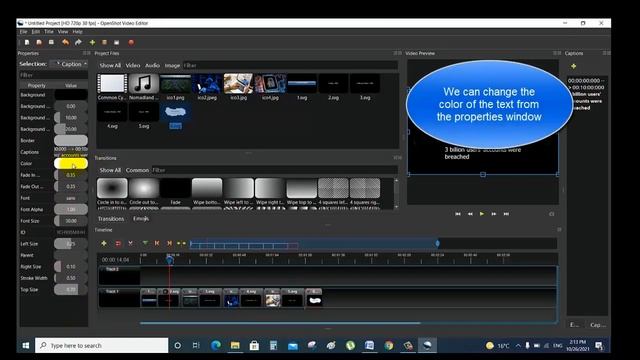Viewport: 640px width, 360px height.
Task: Click the Open Project toolbar icon
Action: click(39, 42)
